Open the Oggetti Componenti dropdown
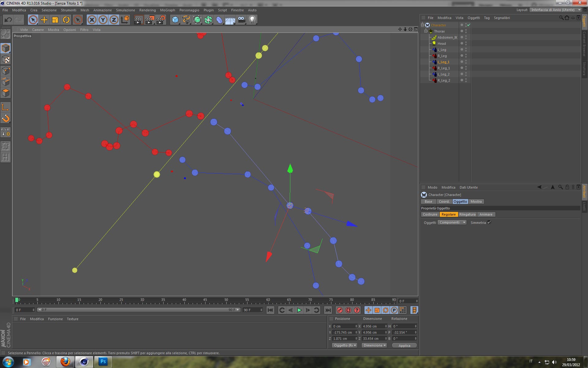588x368 pixels. (452, 222)
